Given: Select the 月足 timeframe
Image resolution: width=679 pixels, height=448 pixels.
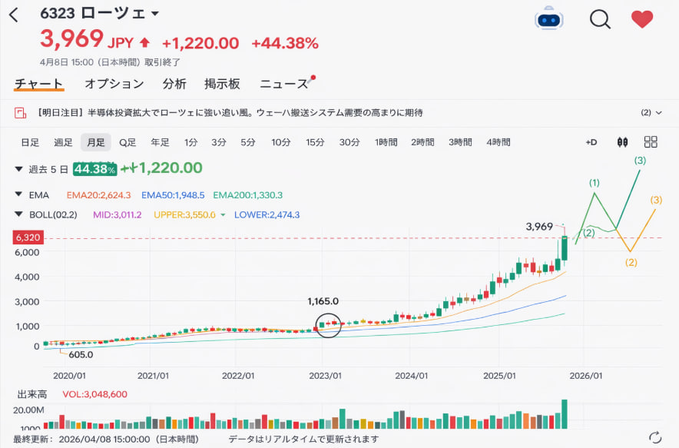Looking at the screenshot, I should click(96, 142).
